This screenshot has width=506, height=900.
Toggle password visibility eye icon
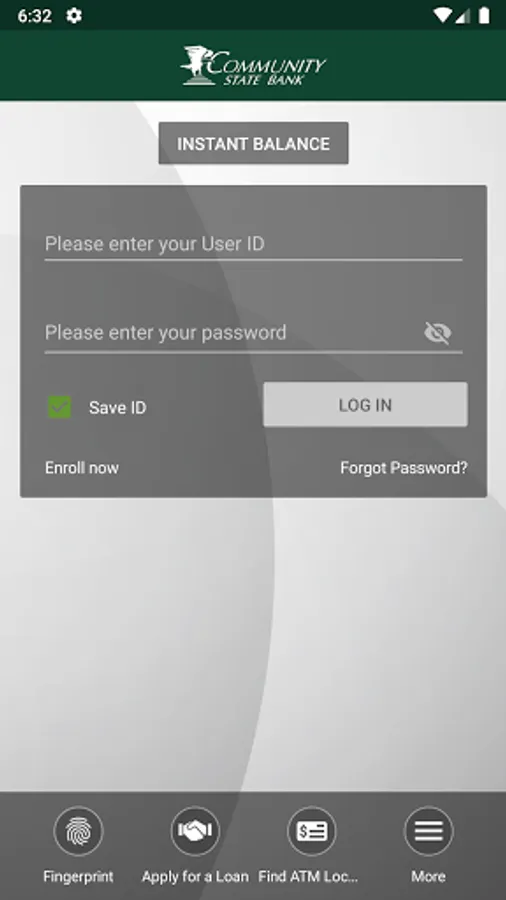(438, 333)
